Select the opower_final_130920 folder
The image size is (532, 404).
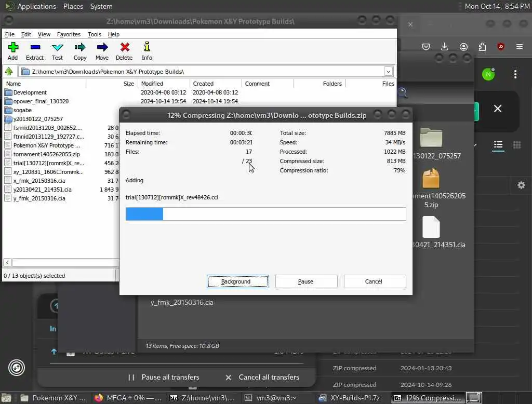[x=41, y=101]
